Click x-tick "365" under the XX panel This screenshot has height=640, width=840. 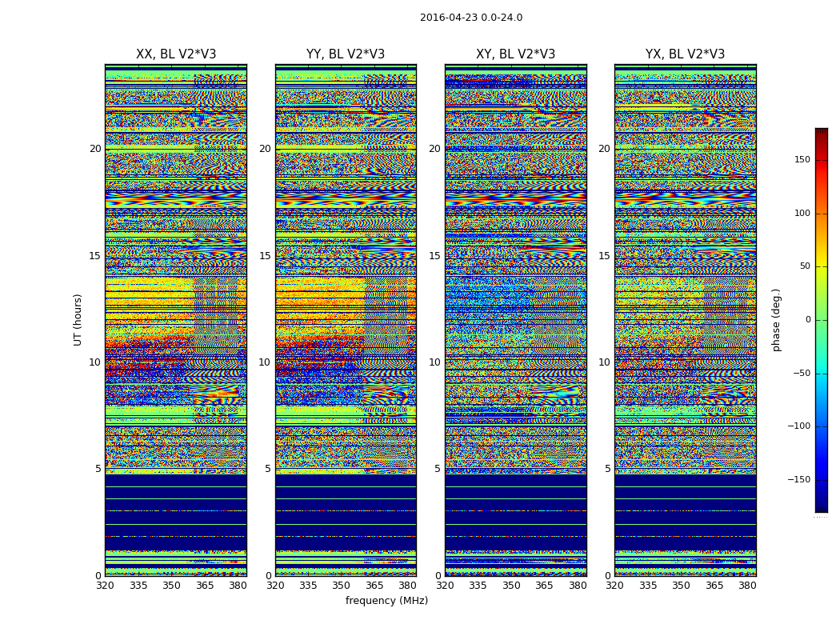(205, 586)
